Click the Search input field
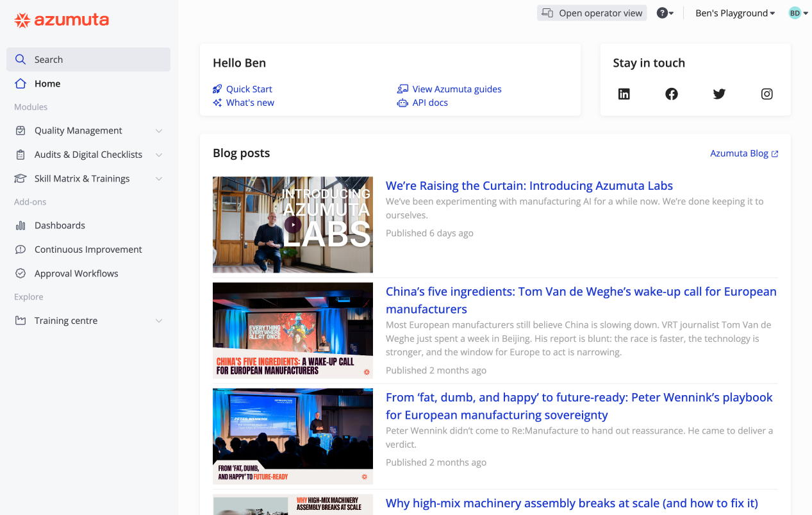The width and height of the screenshot is (812, 515). click(x=88, y=60)
